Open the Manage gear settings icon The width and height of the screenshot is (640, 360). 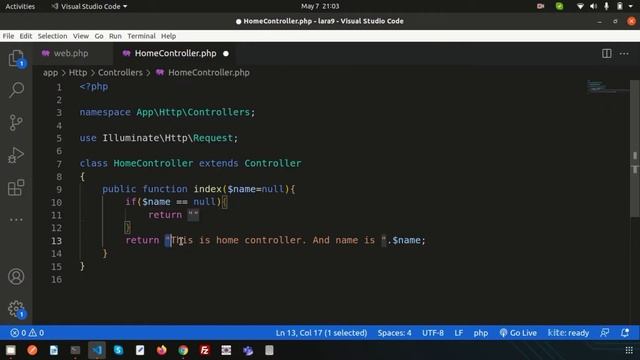pos(16,309)
